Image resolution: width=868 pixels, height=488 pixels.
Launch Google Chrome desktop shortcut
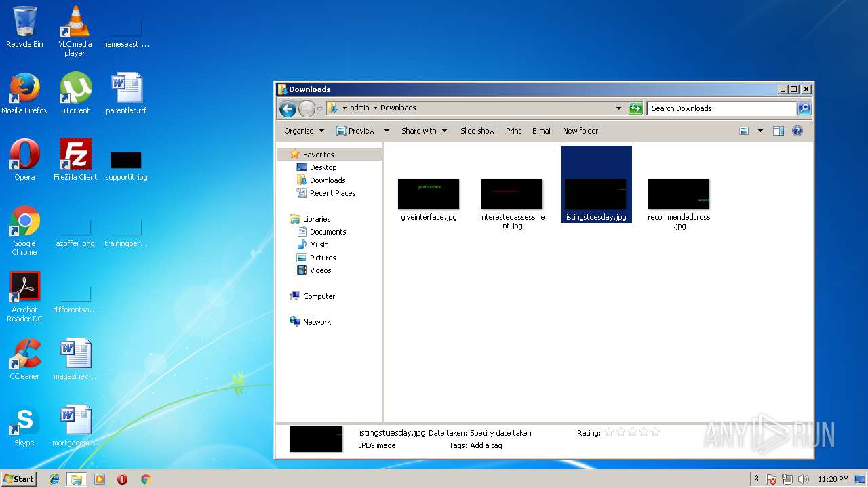pyautogui.click(x=24, y=230)
